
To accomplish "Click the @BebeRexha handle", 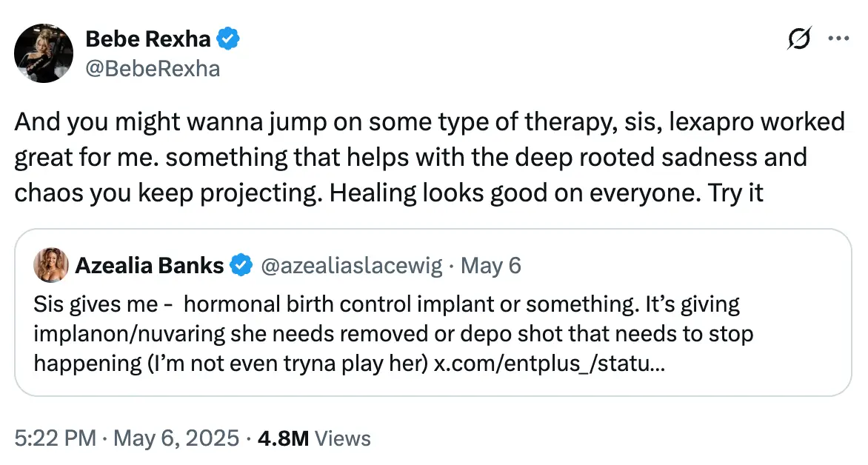I will tap(152, 68).
